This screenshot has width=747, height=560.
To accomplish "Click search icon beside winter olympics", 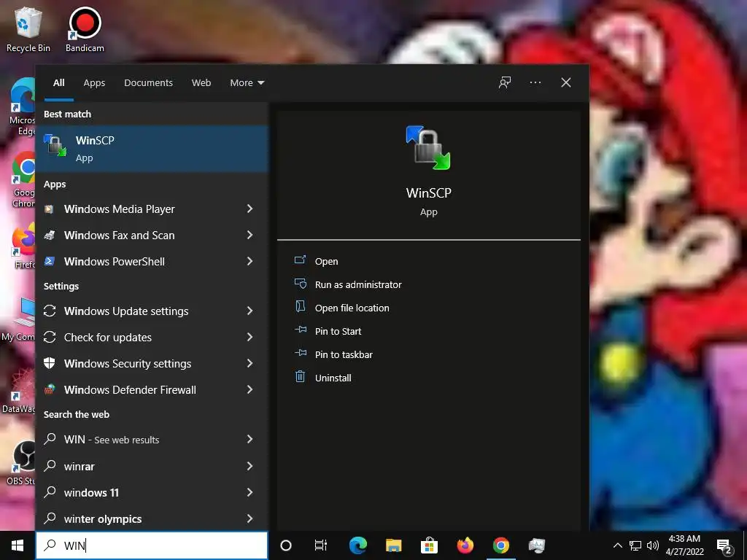I will click(50, 518).
